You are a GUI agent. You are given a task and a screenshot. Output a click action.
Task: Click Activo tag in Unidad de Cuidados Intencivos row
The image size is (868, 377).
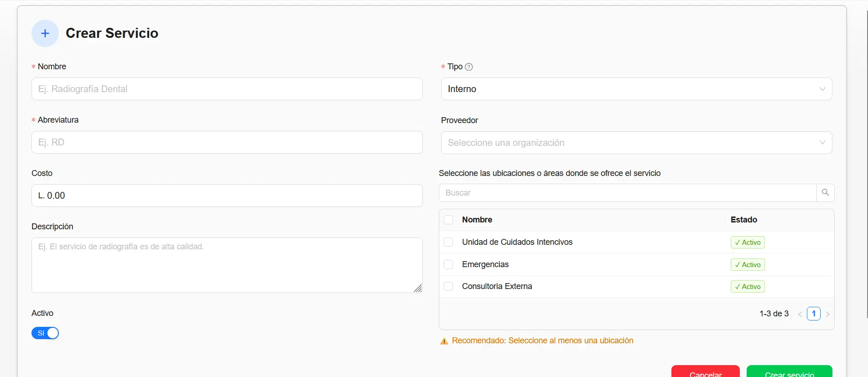click(748, 243)
